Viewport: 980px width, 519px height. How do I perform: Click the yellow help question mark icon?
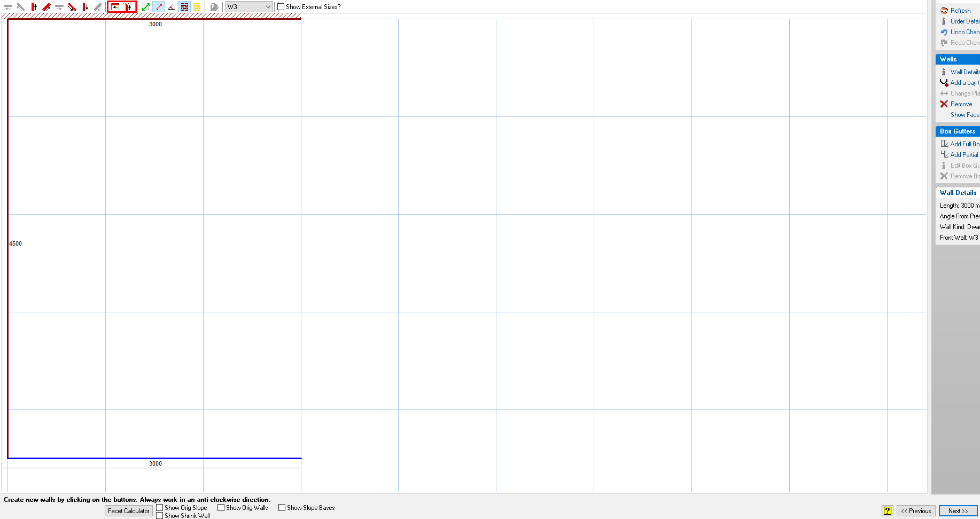[x=888, y=511]
